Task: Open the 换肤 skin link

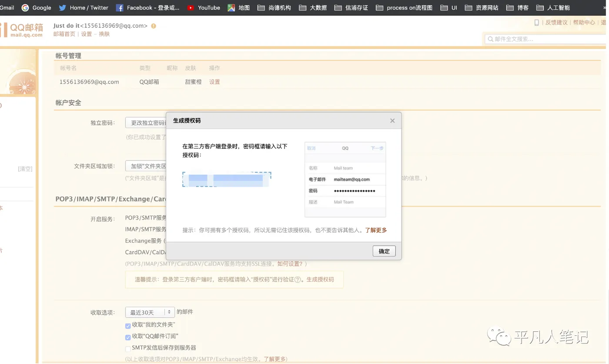Action: (104, 34)
